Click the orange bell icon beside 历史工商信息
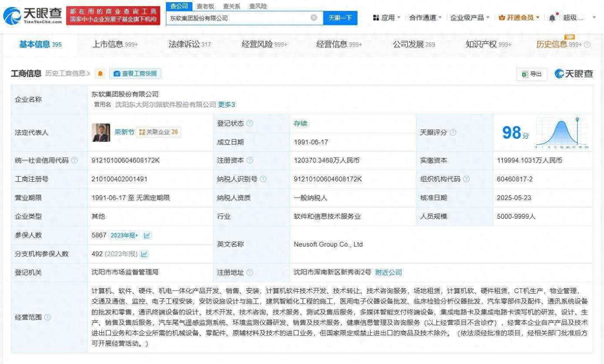Screen dimensions: 604x364 click(100, 73)
